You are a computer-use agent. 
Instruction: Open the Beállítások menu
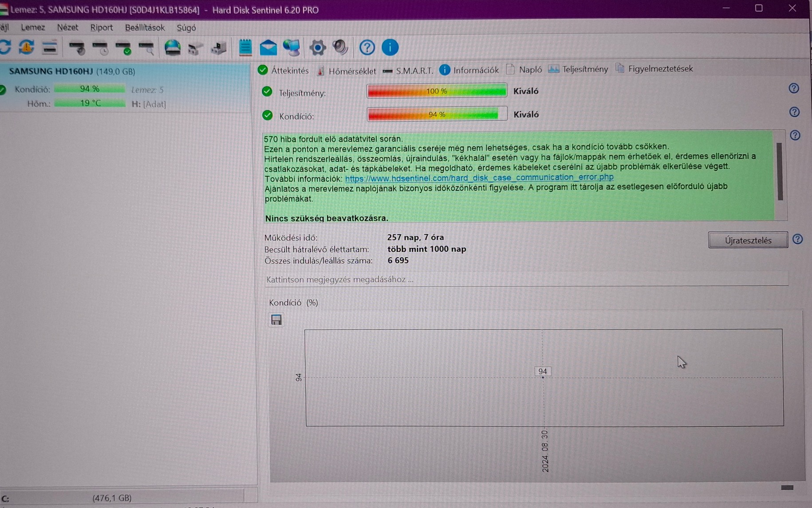click(x=145, y=27)
